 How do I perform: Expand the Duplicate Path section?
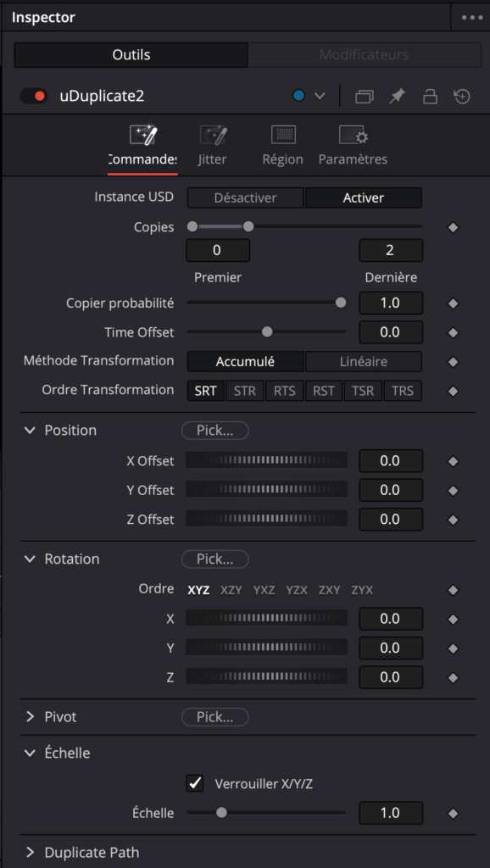pyautogui.click(x=30, y=852)
